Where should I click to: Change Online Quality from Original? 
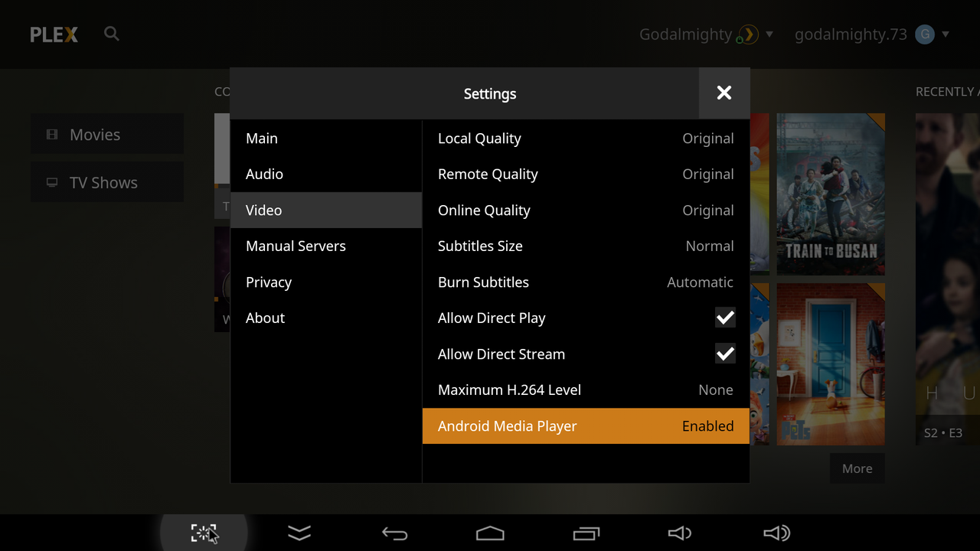click(x=586, y=210)
